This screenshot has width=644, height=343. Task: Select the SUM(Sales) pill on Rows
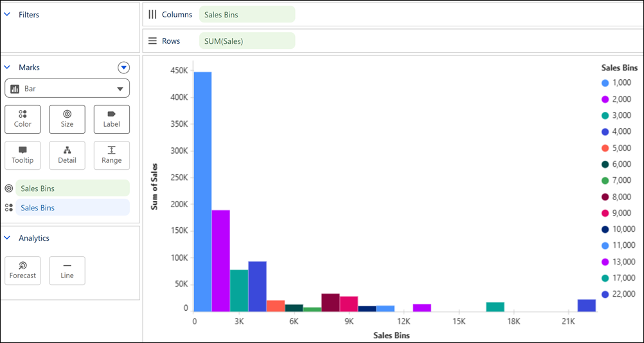(x=247, y=41)
